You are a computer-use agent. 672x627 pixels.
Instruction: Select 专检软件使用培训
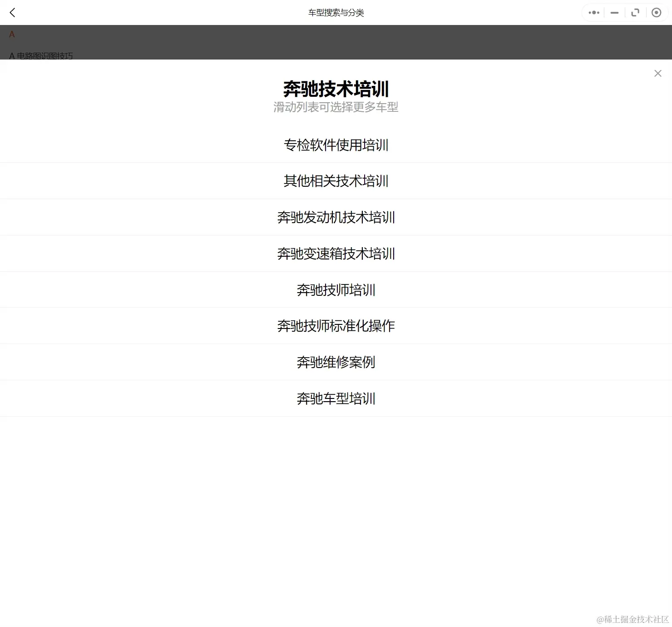[336, 145]
